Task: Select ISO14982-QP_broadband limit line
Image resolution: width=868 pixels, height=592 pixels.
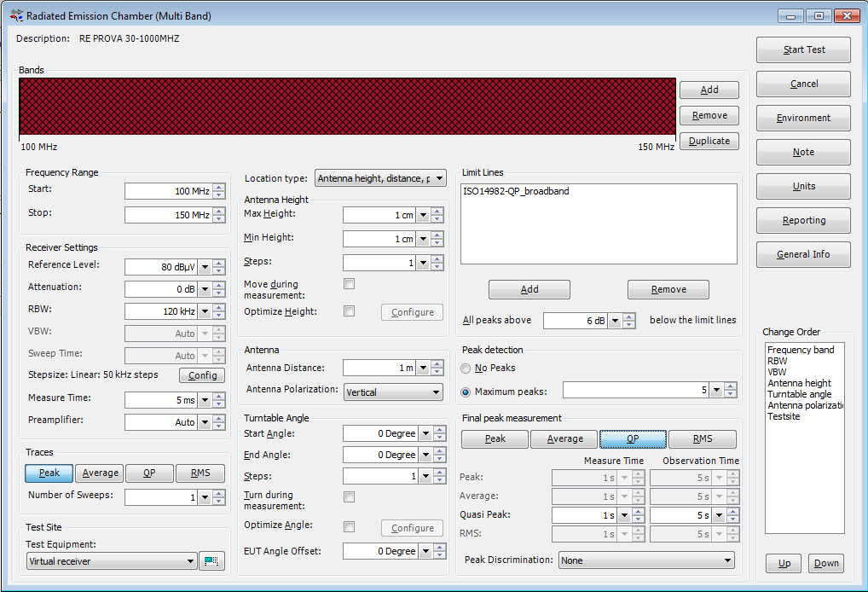Action: [x=516, y=191]
